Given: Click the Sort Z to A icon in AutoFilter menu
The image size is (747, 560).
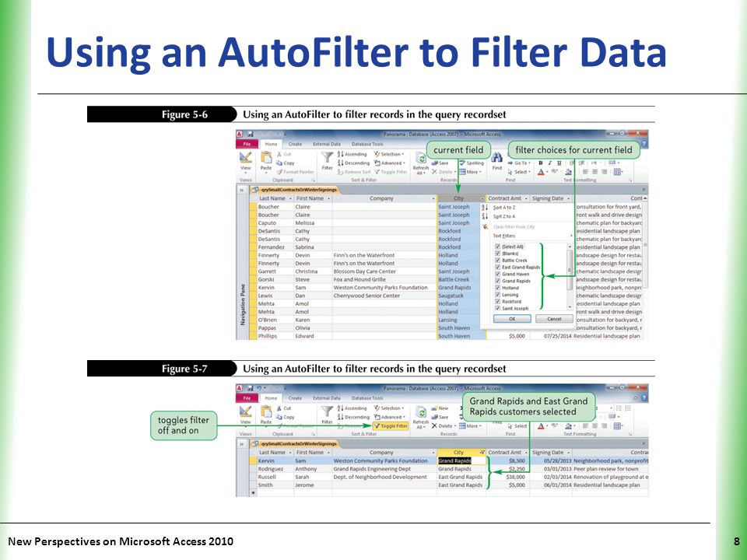Looking at the screenshot, I should [485, 216].
